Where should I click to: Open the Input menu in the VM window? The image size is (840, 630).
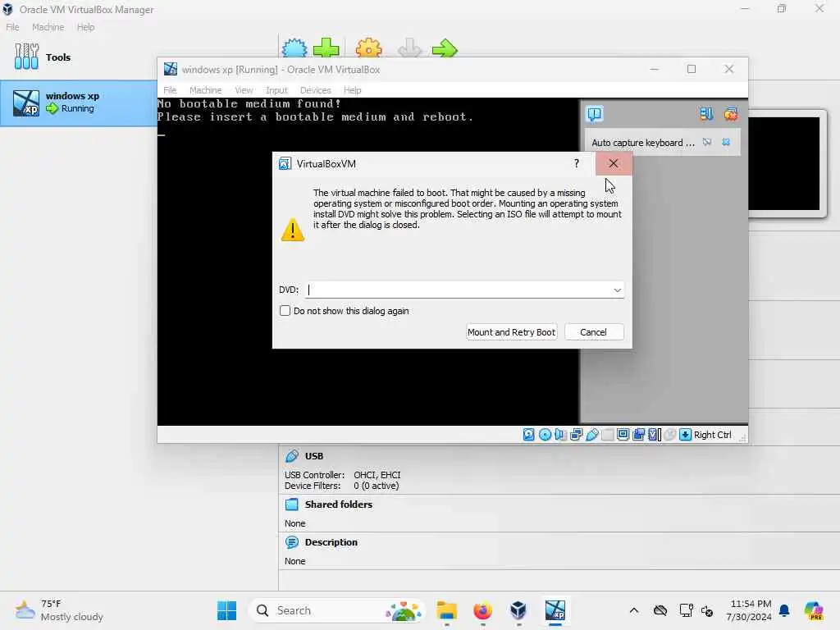point(276,90)
